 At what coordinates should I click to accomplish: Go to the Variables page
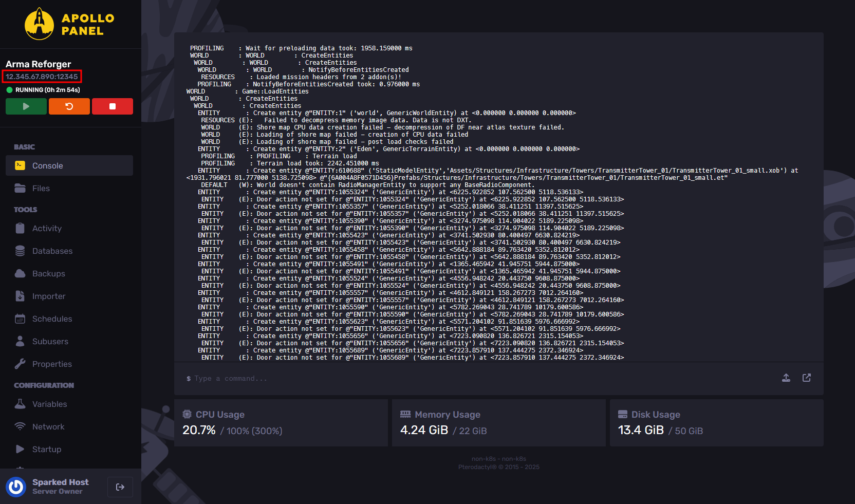69,404
